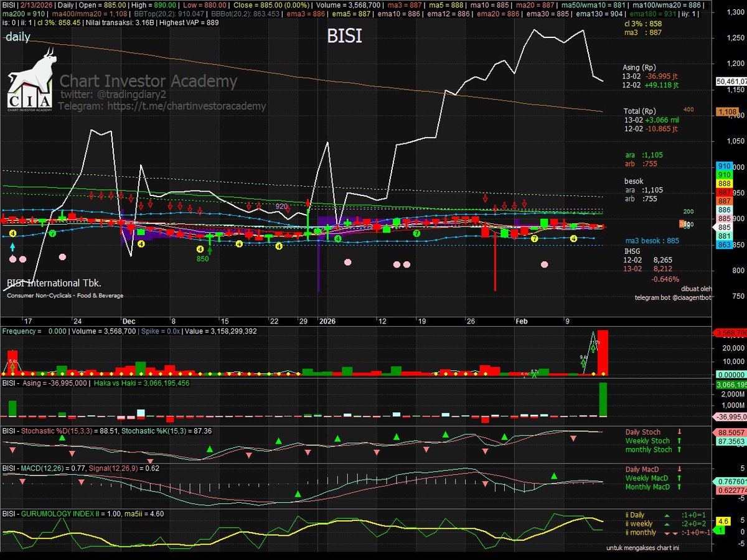Click the GURUMOLOGY INDEX II panel header
This screenshot has height=560, width=747.
click(x=83, y=515)
